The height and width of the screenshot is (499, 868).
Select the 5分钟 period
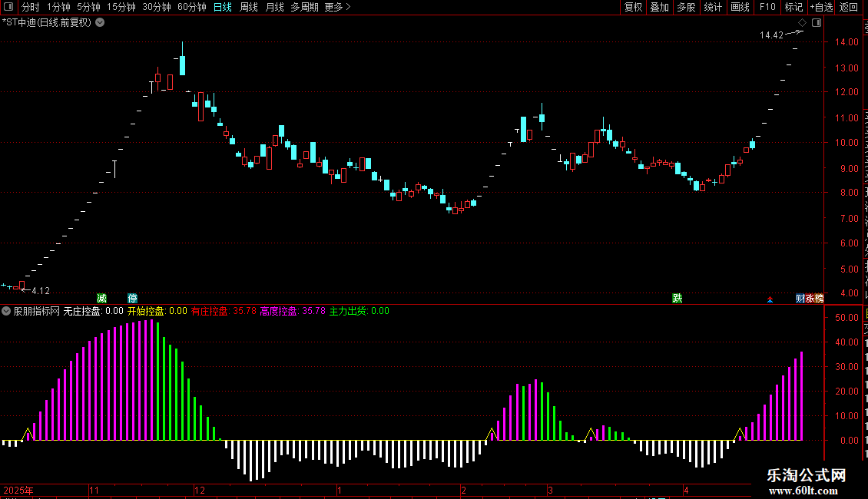(x=88, y=7)
